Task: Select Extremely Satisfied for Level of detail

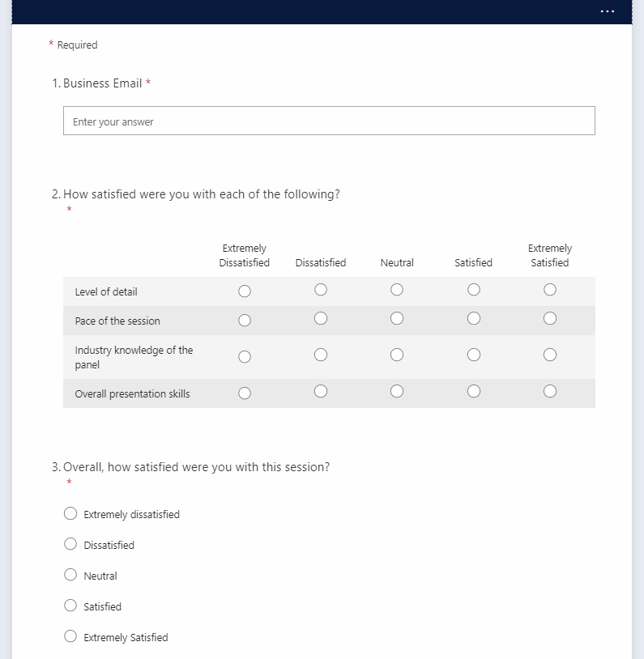Action: 549,289
